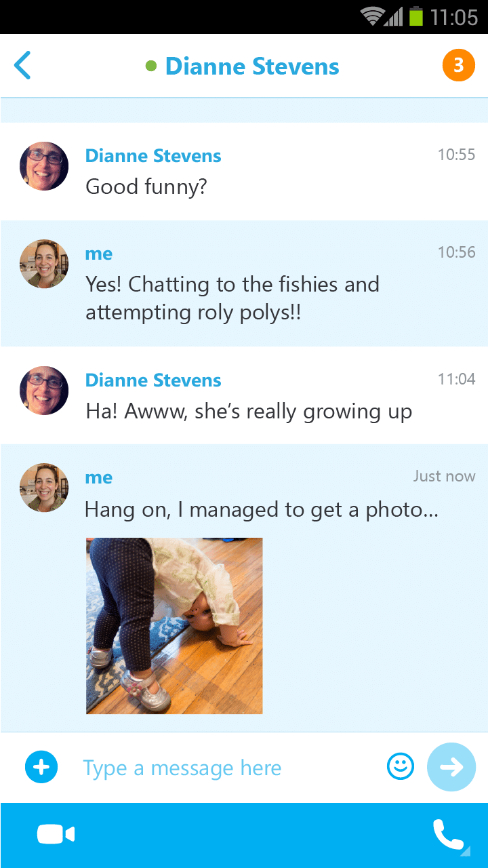Select the "Ha! Awww" message text

[x=249, y=412]
